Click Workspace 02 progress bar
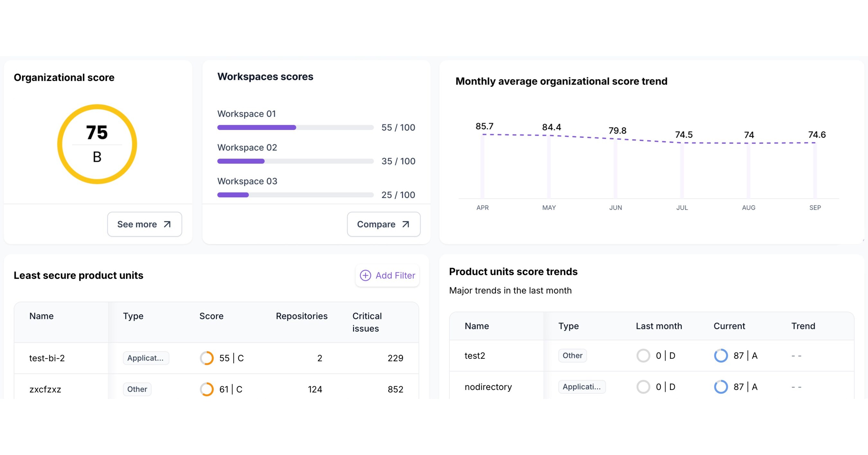Viewport: 868px width, 455px height. [295, 161]
